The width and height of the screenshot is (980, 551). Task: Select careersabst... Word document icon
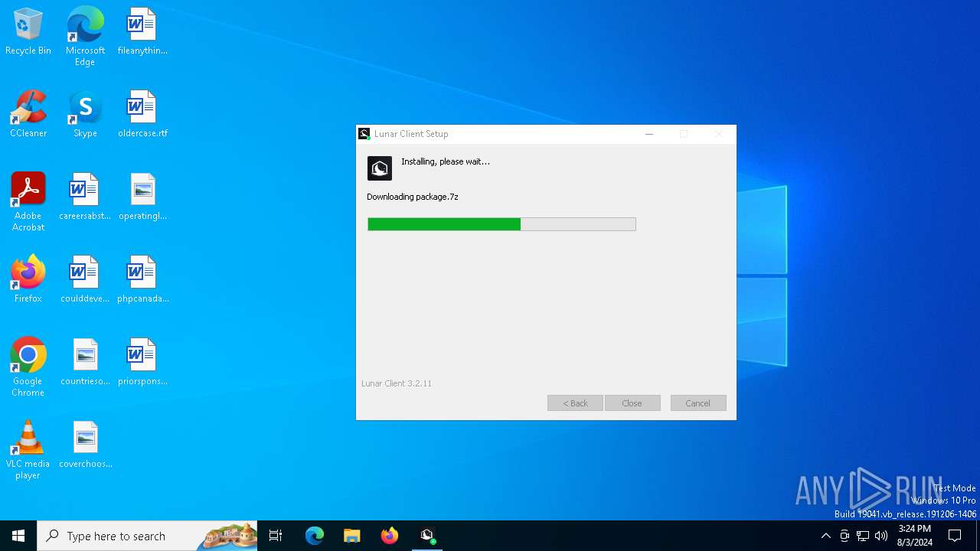click(85, 197)
